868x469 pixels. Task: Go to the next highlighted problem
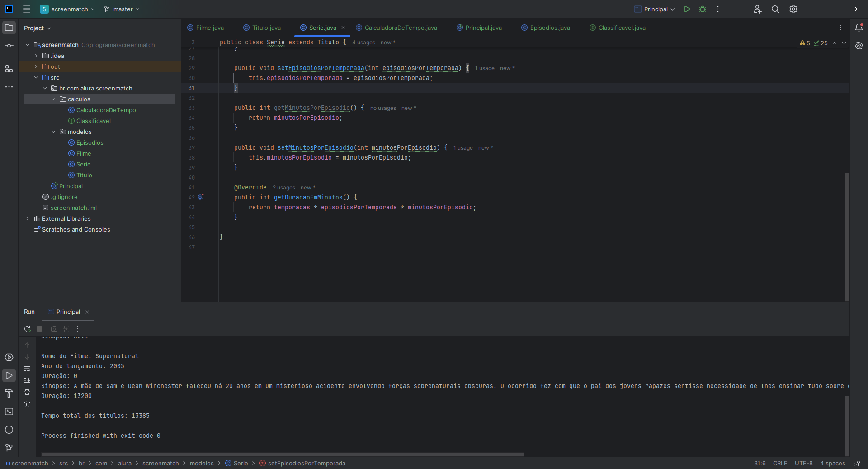coord(844,43)
